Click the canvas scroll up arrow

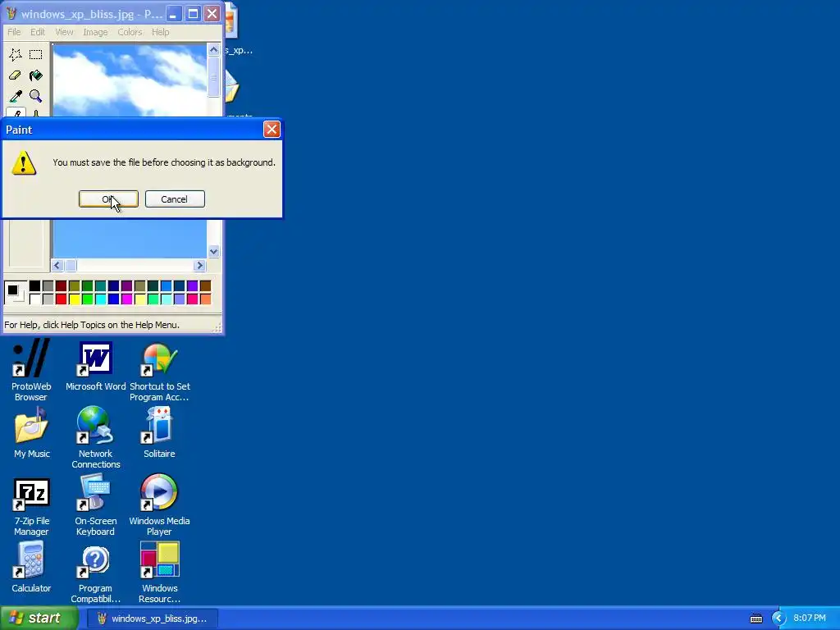(214, 50)
